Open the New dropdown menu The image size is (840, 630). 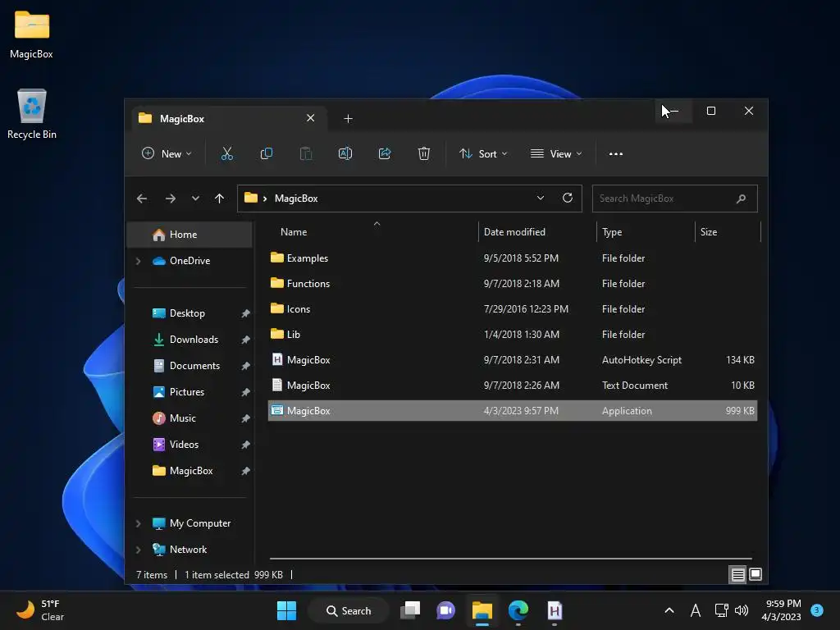pos(167,153)
